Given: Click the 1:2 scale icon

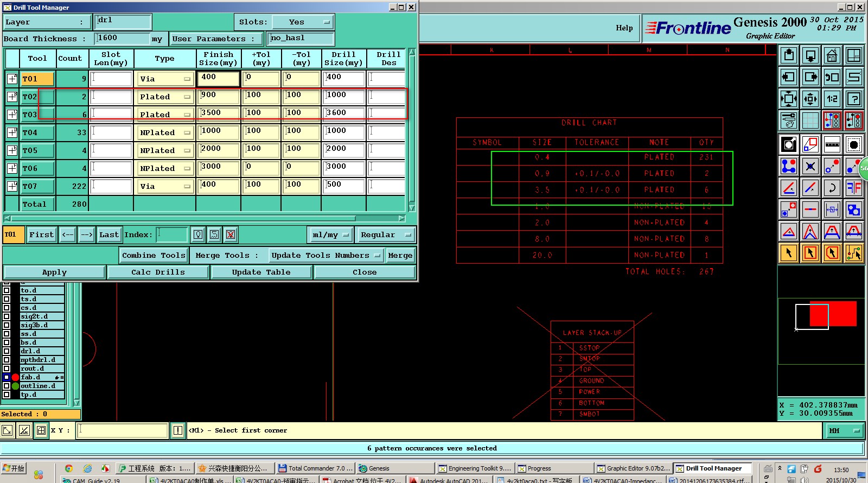Looking at the screenshot, I should pos(832,99).
